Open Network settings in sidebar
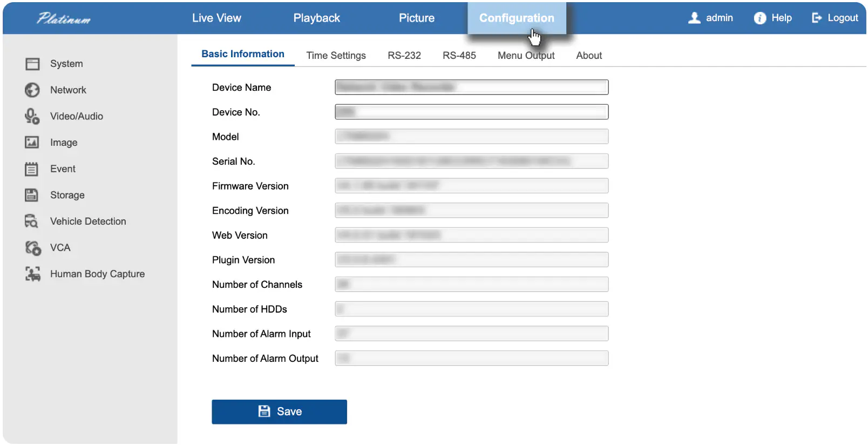 pyautogui.click(x=68, y=90)
